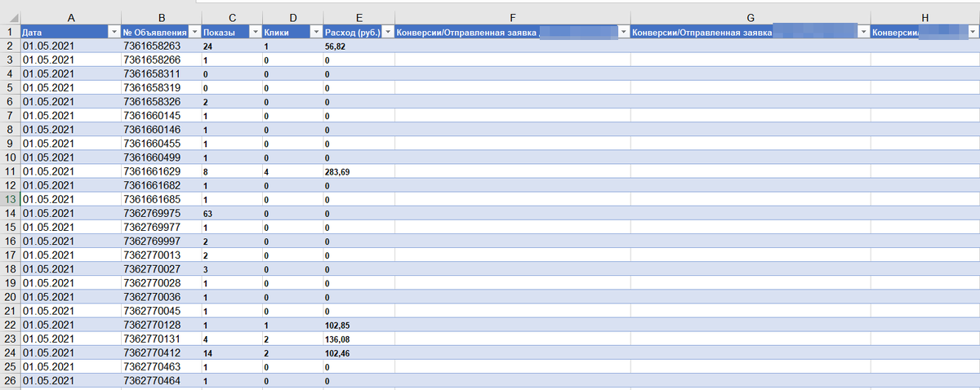The image size is (980, 390).
Task: Click the Select All corner of the sheet
Action: click(11, 17)
